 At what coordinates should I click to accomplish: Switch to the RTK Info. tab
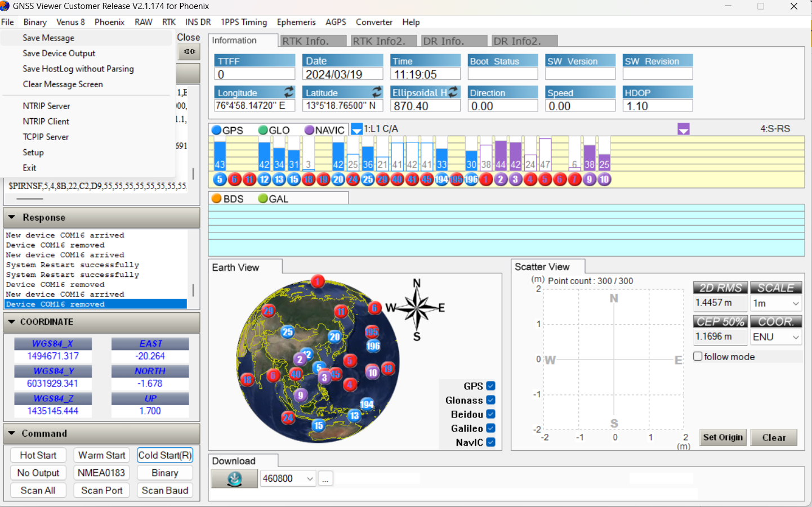[x=313, y=41]
